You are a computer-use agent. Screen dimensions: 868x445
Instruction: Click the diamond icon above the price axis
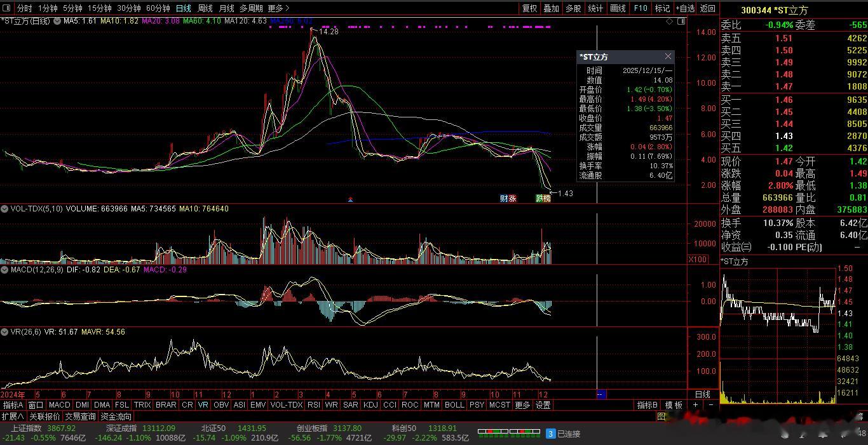pyautogui.click(x=669, y=21)
